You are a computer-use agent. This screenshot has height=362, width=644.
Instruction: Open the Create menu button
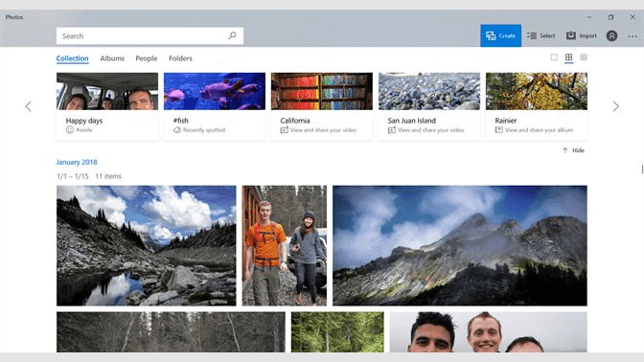[x=500, y=35]
